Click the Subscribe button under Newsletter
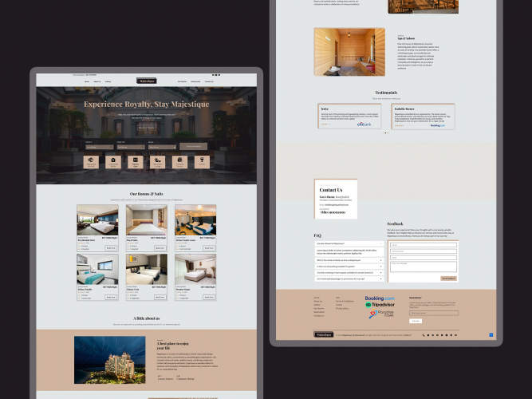 pos(416,321)
